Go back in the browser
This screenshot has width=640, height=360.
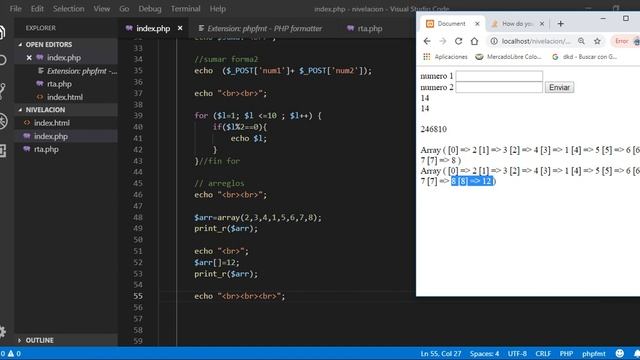tap(427, 41)
